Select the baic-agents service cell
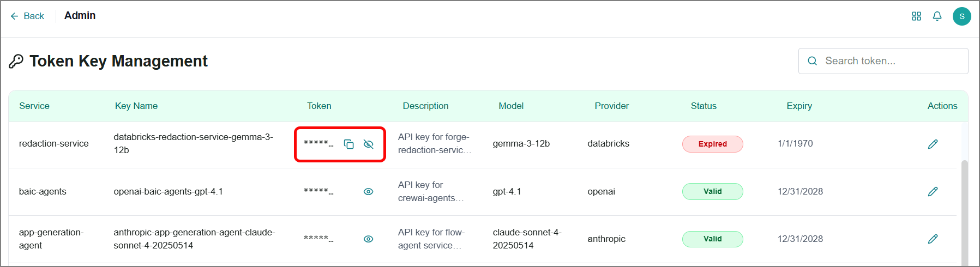This screenshot has height=267, width=980. tap(43, 191)
